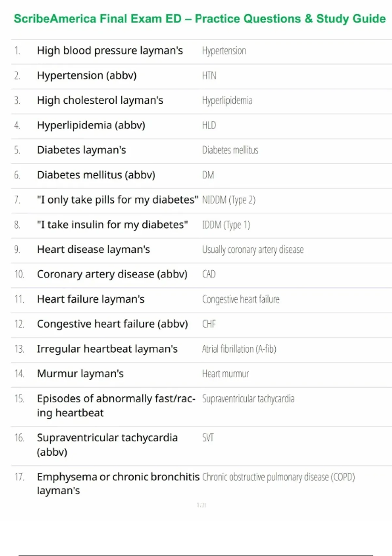Viewport: 392px width, 556px height.
Task: Select the "SVT" abbreviation answer
Action: pyautogui.click(x=208, y=438)
